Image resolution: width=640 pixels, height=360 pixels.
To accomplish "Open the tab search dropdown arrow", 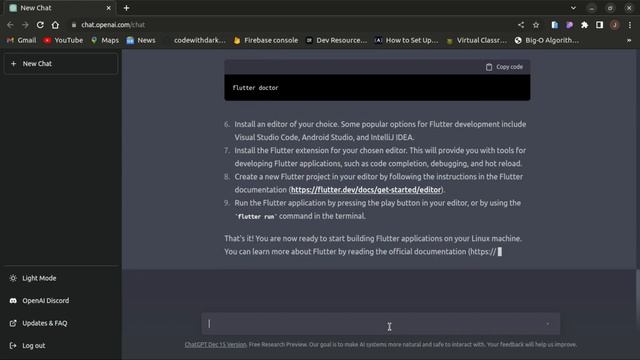I will pos(573,8).
